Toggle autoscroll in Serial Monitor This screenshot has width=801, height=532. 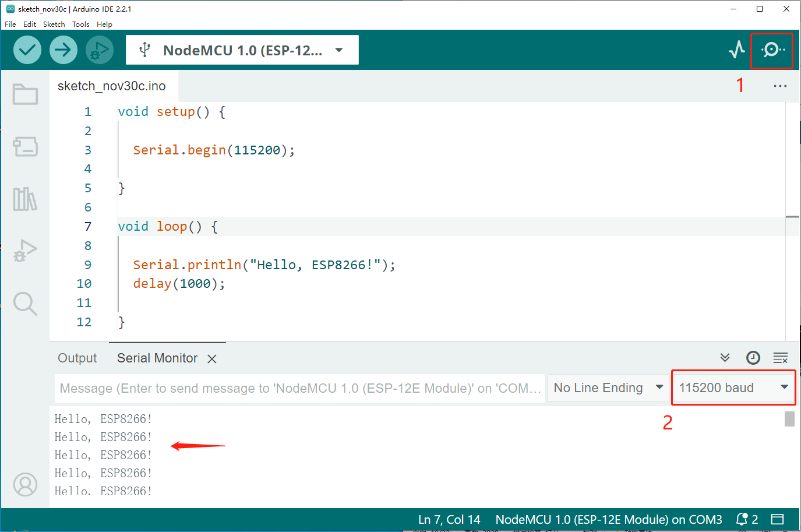click(x=725, y=358)
